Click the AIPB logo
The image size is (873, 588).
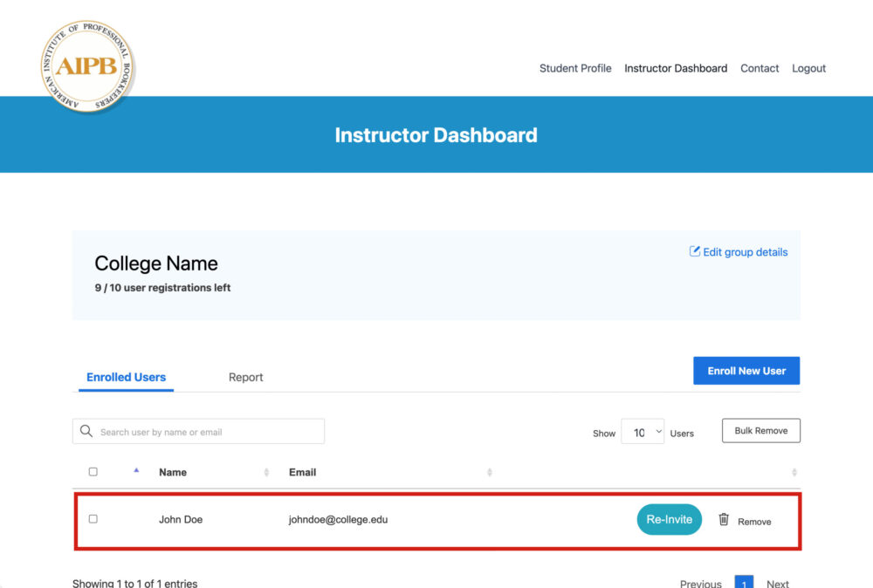86,66
